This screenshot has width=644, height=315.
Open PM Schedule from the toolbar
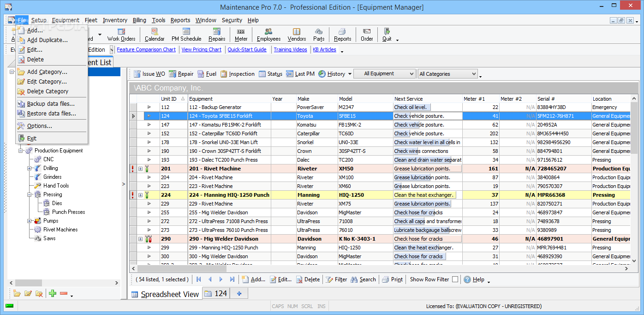(x=186, y=35)
